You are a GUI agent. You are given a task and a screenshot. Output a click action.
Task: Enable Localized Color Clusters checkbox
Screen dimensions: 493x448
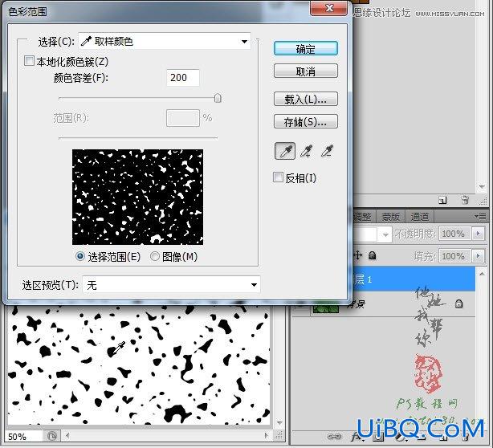pos(29,61)
